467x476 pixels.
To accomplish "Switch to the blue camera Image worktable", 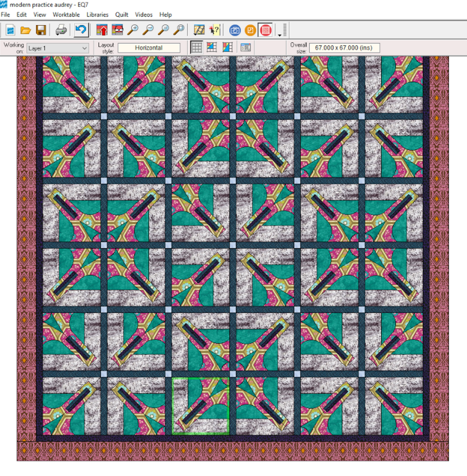I will pos(235,30).
